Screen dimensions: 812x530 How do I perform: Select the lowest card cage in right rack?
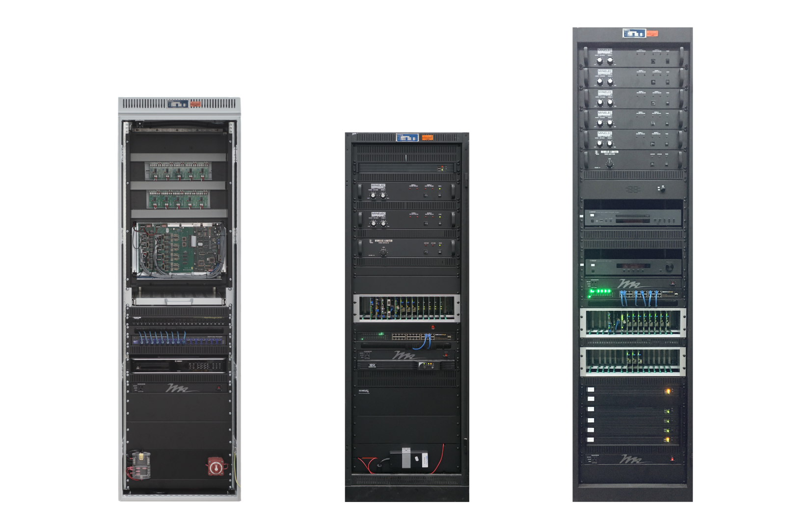632,361
